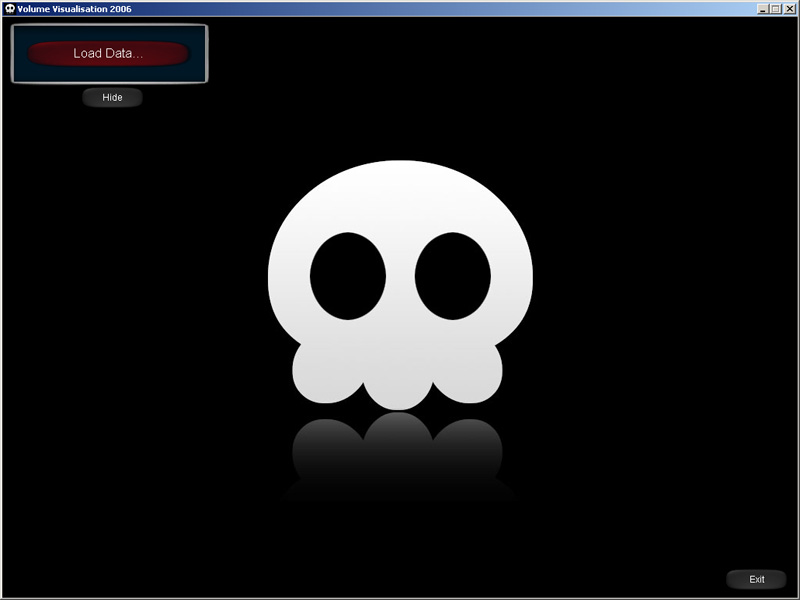Maximize the Volume Visualisation window

(776, 9)
